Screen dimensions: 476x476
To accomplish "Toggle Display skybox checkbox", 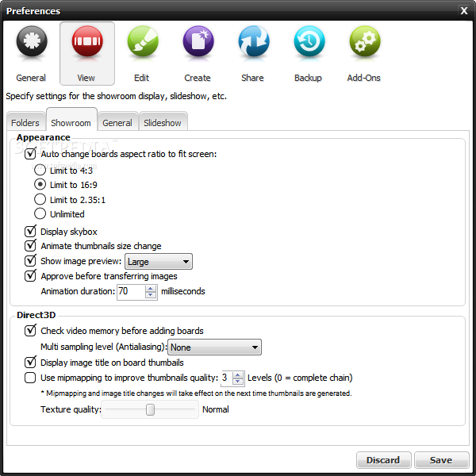I will point(30,232).
